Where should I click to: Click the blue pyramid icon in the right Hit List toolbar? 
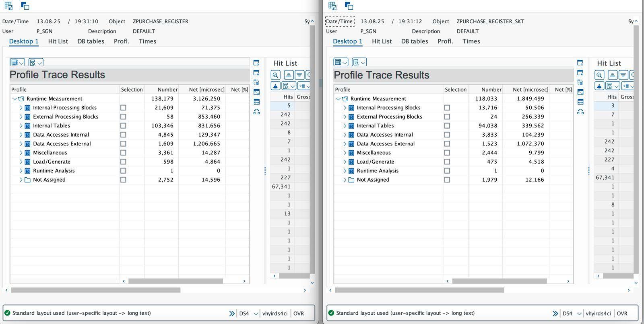point(599,86)
